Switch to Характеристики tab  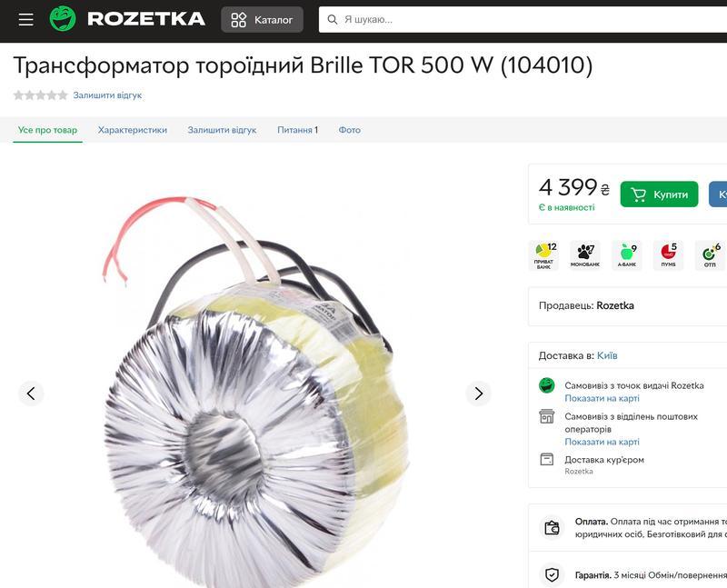tap(133, 130)
